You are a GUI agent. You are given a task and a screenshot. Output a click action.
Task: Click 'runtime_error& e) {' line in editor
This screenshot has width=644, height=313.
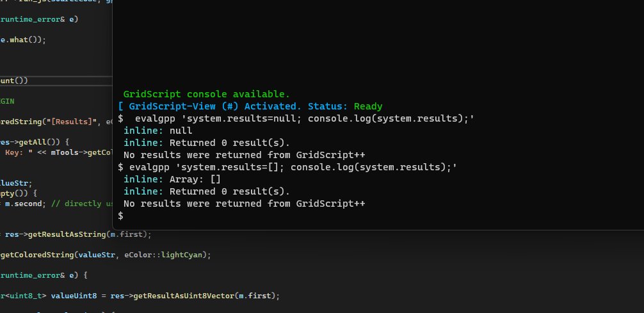pyautogui.click(x=44, y=275)
